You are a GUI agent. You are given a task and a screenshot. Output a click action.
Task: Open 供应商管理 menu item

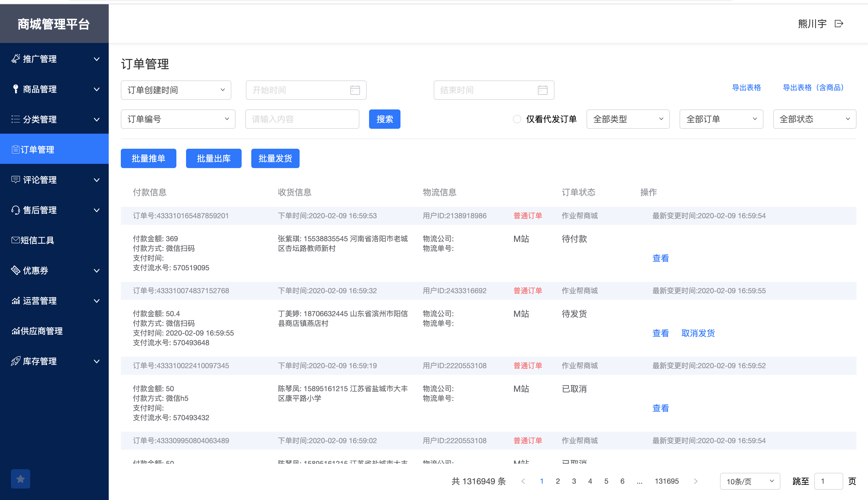54,331
